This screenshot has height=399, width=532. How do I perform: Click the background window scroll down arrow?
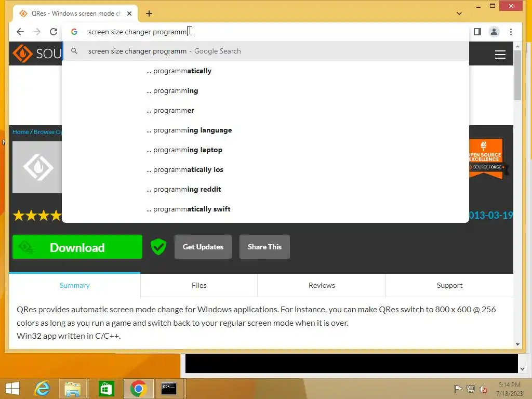tap(522, 369)
